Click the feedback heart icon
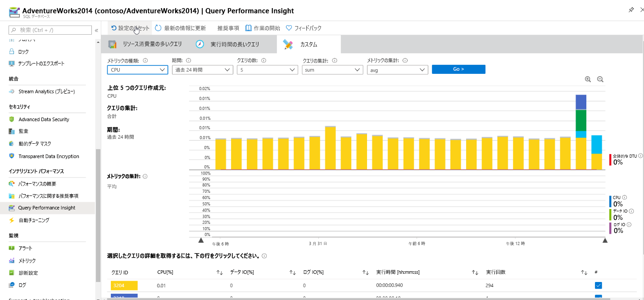644x300 pixels. coord(289,28)
